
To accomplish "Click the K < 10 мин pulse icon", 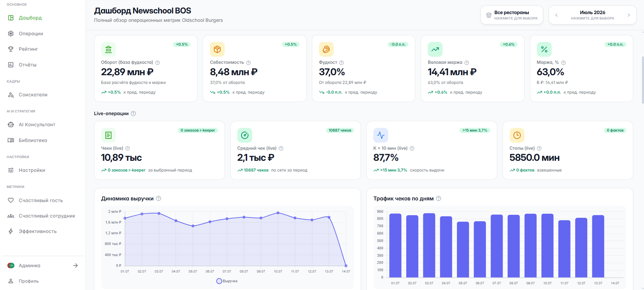I will click(381, 135).
